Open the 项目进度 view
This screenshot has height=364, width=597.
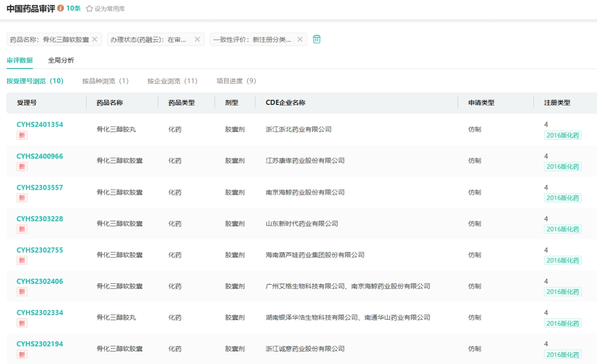point(236,81)
